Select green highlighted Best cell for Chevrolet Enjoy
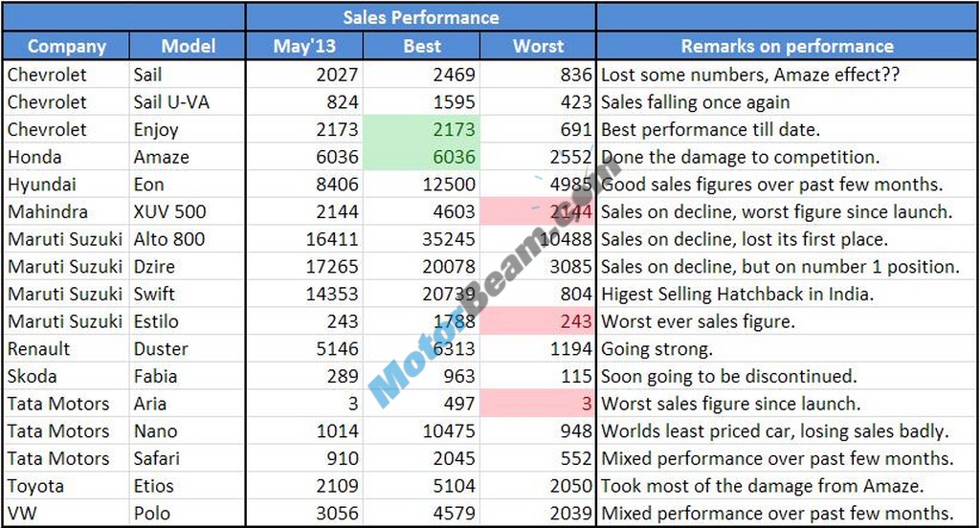Viewport: 980px width, 528px height. pyautogui.click(x=421, y=129)
